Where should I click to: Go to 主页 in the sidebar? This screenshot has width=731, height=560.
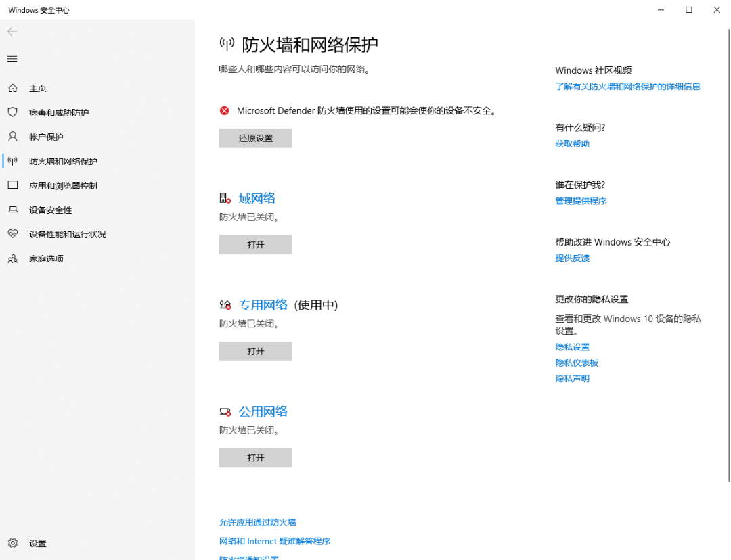click(x=38, y=88)
